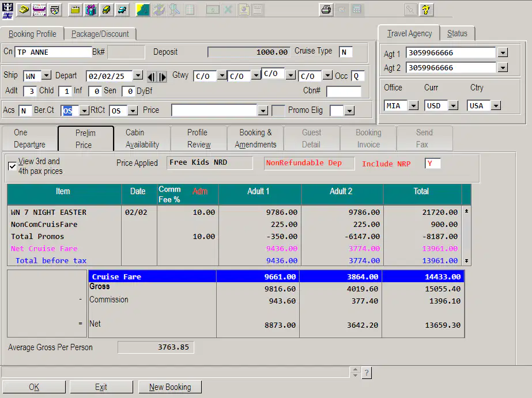The image size is (532, 398).
Task: Click the Cn name input field
Action: click(x=53, y=52)
